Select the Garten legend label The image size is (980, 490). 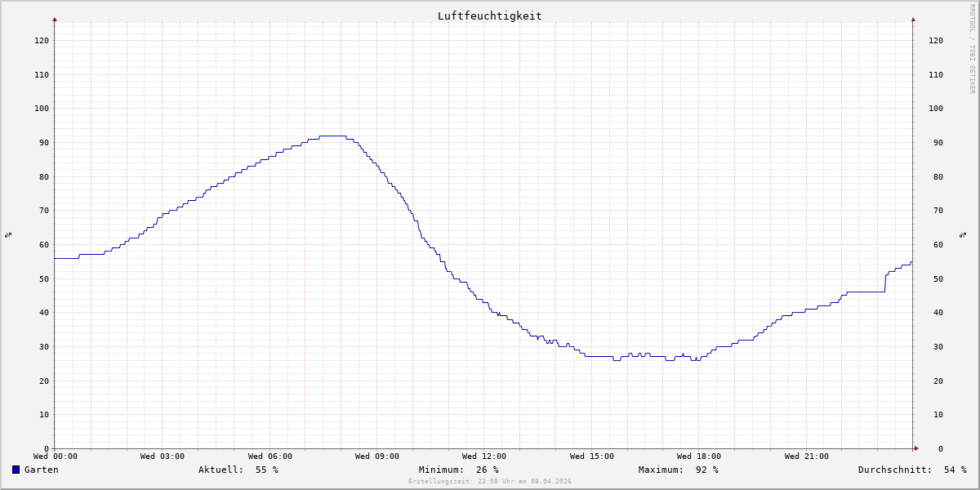pos(41,470)
